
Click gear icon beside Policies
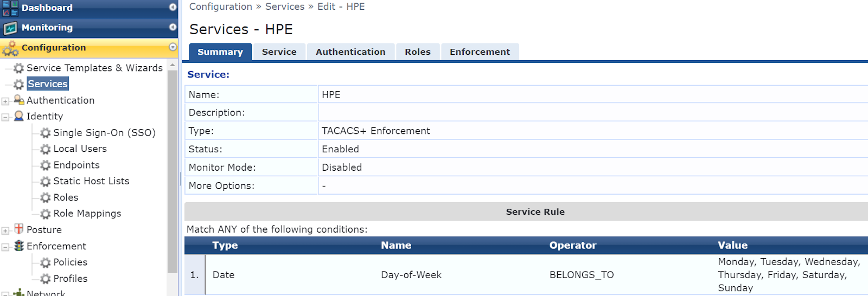(x=46, y=263)
